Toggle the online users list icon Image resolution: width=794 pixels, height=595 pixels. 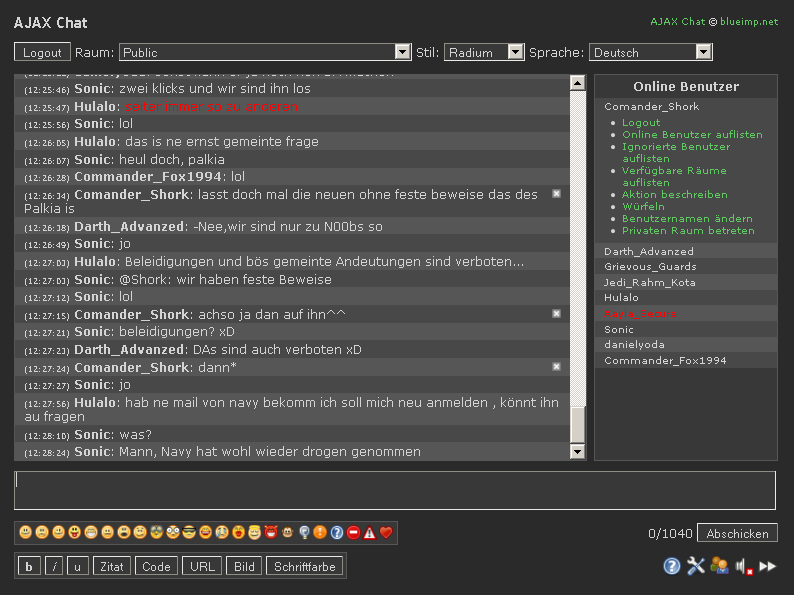coord(719,566)
